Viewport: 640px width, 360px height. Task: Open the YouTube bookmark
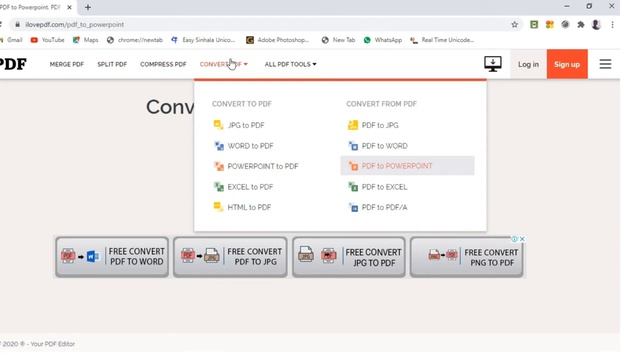coord(47,40)
